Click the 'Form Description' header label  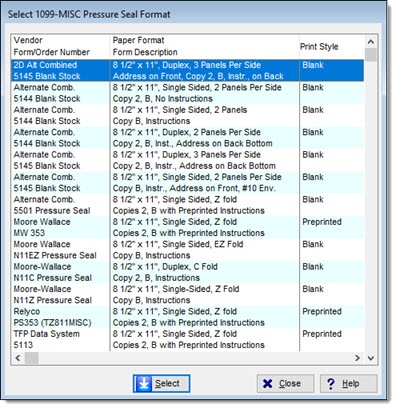pyautogui.click(x=145, y=52)
